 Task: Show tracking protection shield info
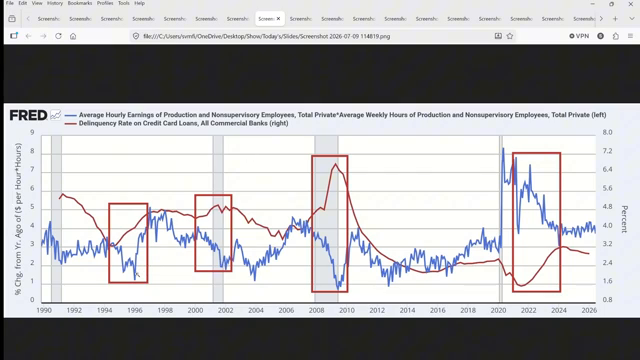pyautogui.click(x=136, y=36)
